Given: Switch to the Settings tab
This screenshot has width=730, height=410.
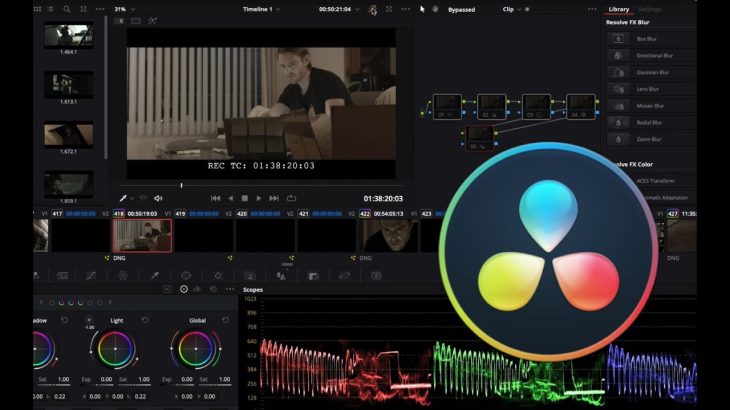Looking at the screenshot, I should click(x=649, y=9).
